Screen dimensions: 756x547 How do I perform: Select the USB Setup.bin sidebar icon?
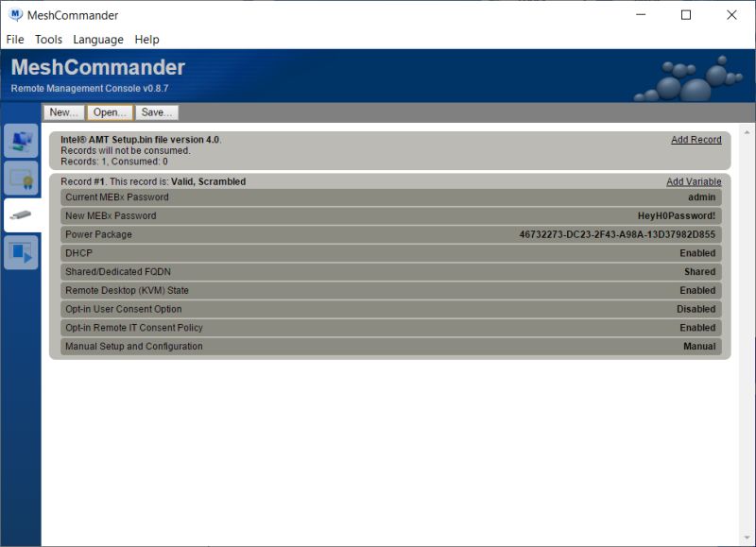point(20,214)
